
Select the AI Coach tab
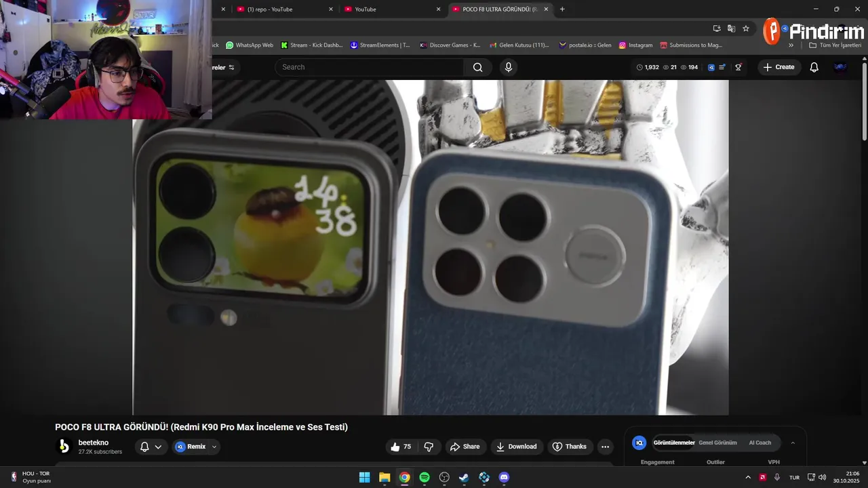click(x=759, y=443)
